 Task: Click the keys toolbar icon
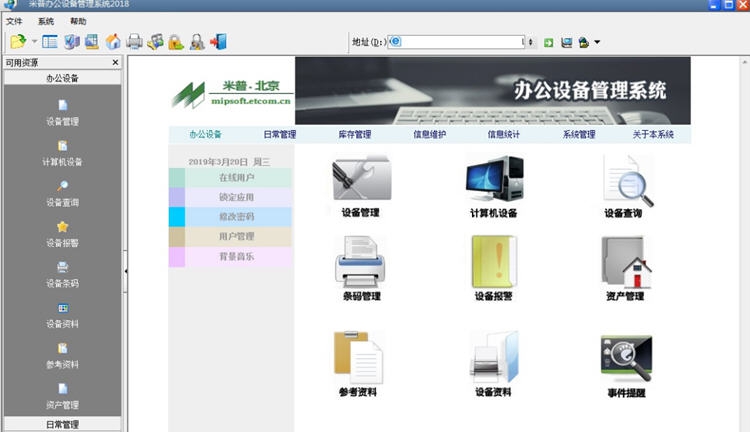[x=155, y=42]
